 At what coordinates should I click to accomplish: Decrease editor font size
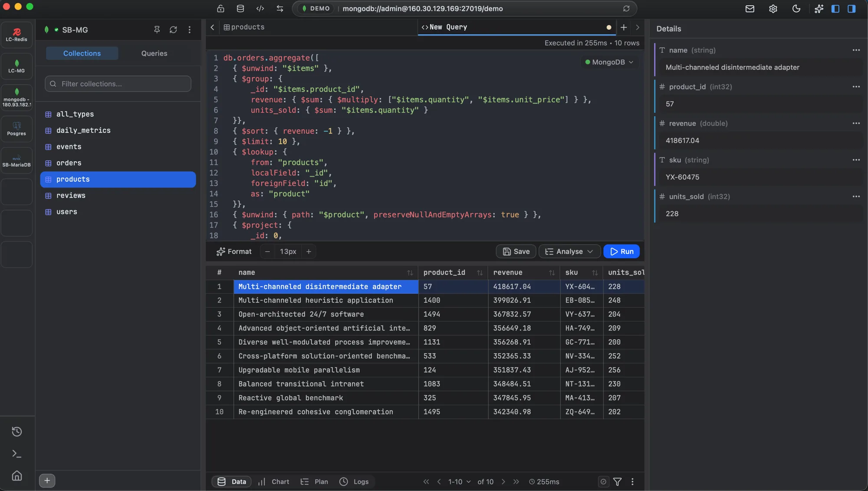[x=267, y=251]
